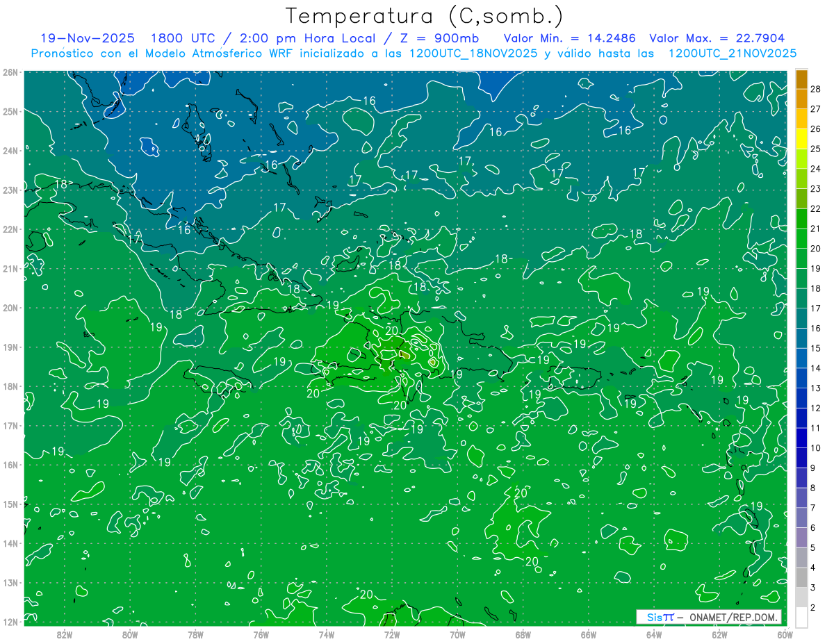The image size is (834, 644).
Task: Click the '13N' latitude axis label
Action: pos(10,582)
